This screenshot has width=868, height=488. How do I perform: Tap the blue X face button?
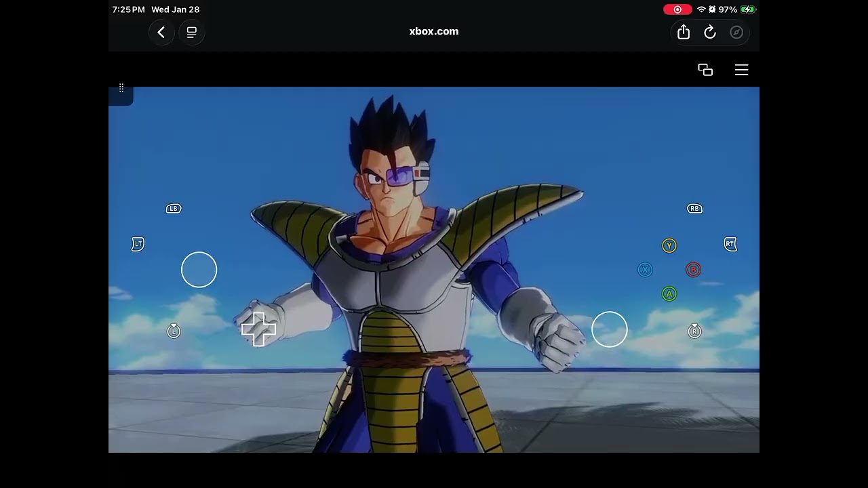tap(645, 270)
